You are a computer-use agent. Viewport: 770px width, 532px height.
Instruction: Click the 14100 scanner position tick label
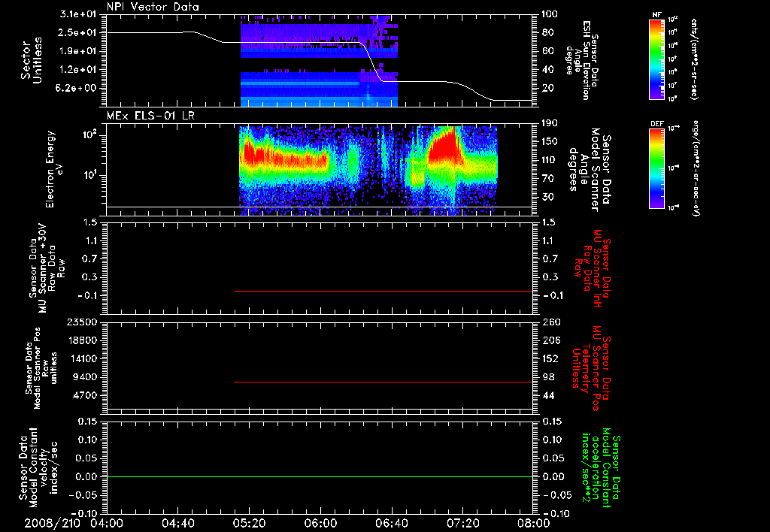pyautogui.click(x=81, y=358)
